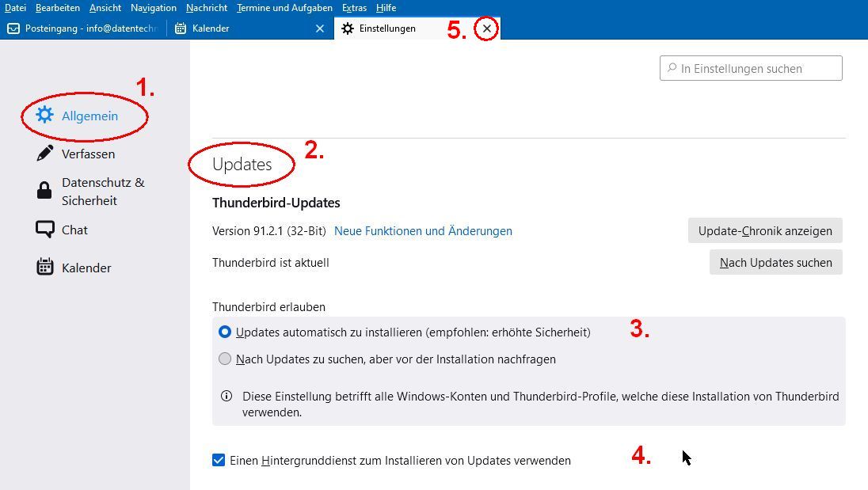868x490 pixels.
Task: Click the Kalender tab calendar icon
Action: tap(181, 28)
